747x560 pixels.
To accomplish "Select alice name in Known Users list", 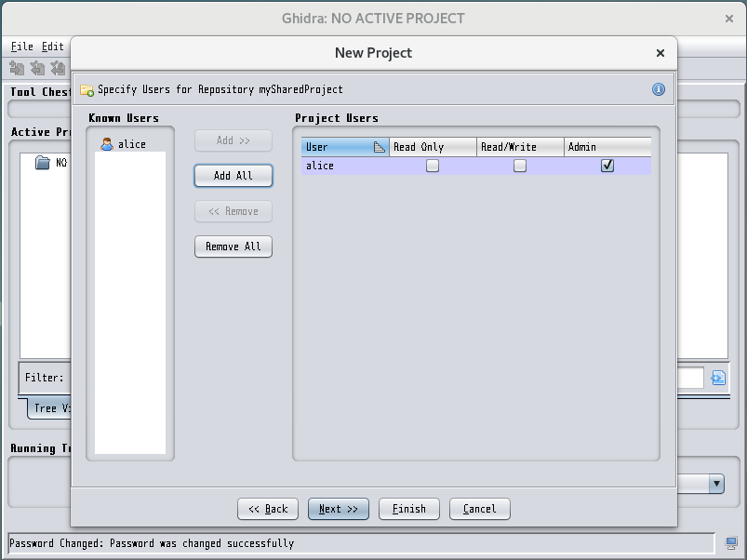I will (x=132, y=144).
